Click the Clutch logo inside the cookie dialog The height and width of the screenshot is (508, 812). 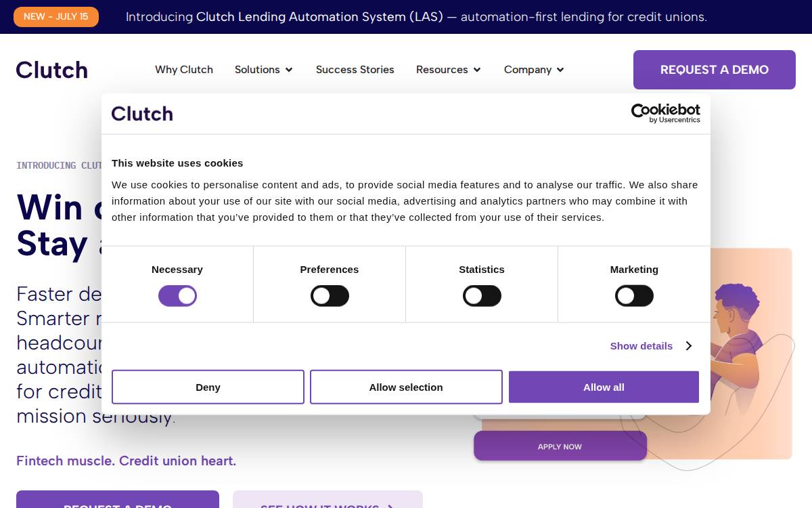(x=142, y=114)
